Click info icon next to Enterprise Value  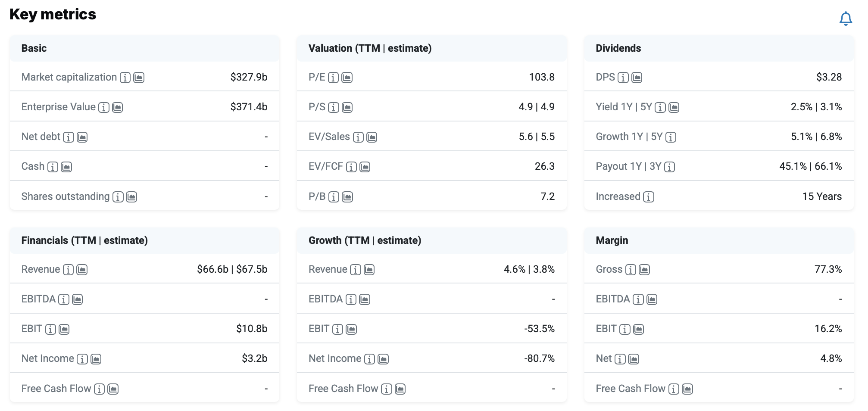pos(104,107)
